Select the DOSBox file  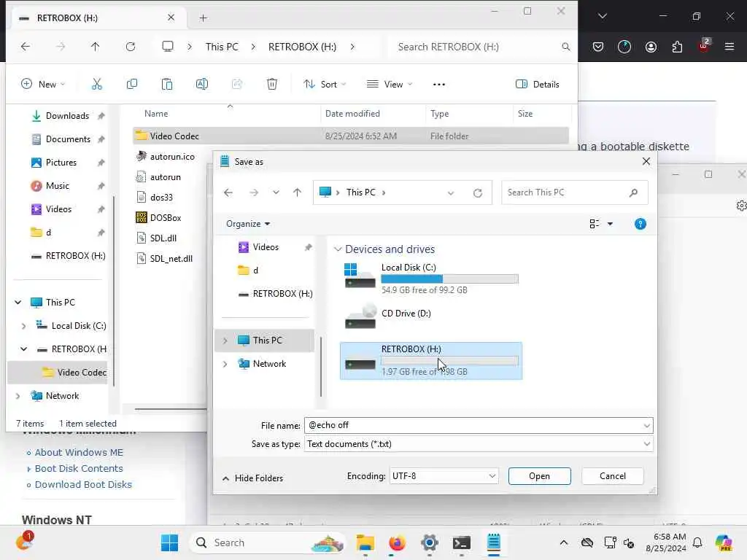[166, 218]
